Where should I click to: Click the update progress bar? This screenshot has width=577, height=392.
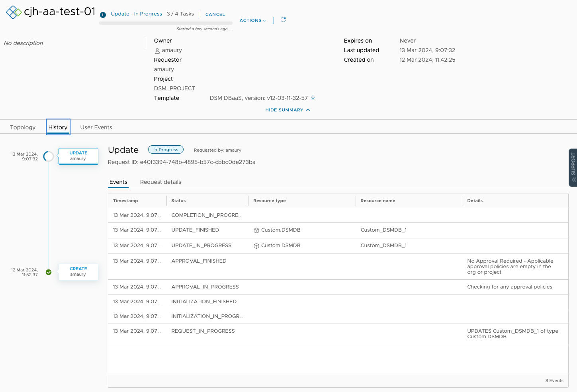[166, 23]
